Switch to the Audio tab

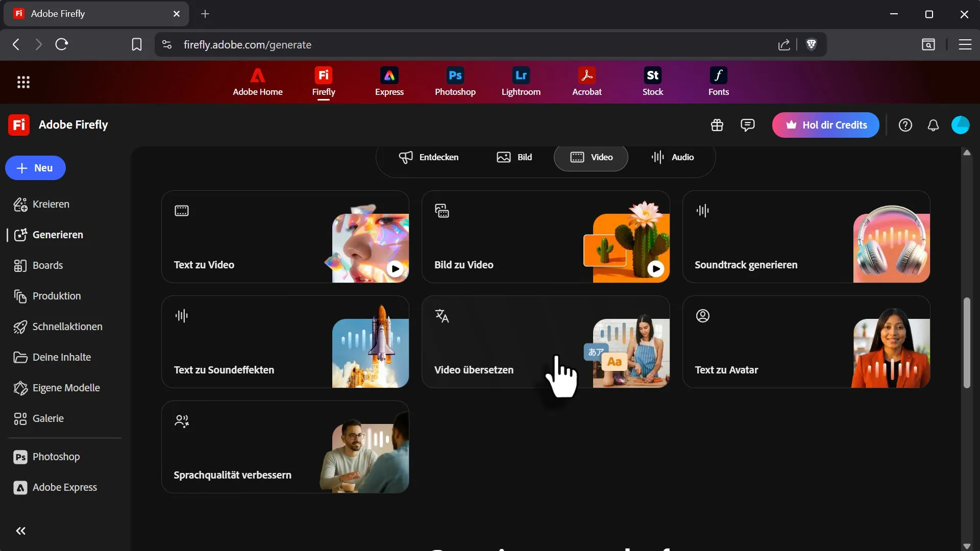672,157
